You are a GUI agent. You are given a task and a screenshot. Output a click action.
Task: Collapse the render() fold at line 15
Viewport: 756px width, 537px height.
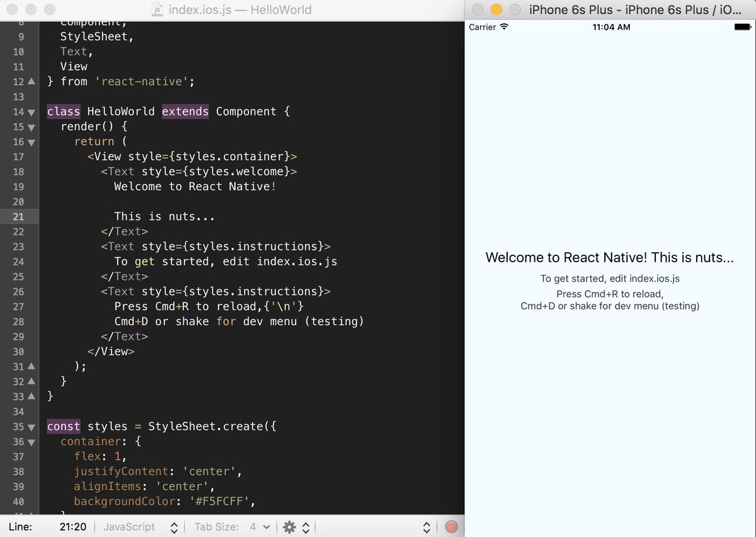tap(31, 127)
